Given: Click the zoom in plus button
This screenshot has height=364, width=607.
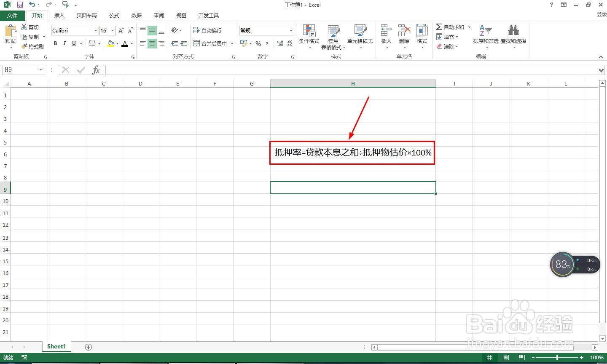Looking at the screenshot, I should tap(582, 358).
